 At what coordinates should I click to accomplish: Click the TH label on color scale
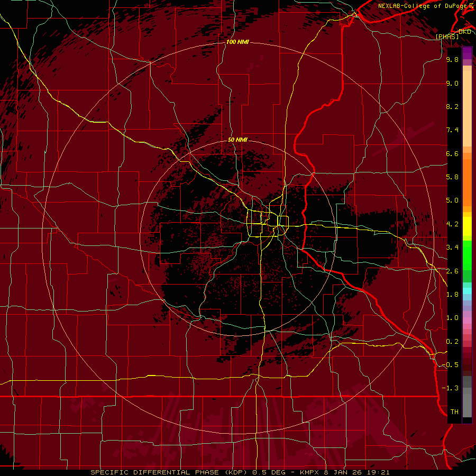(454, 412)
